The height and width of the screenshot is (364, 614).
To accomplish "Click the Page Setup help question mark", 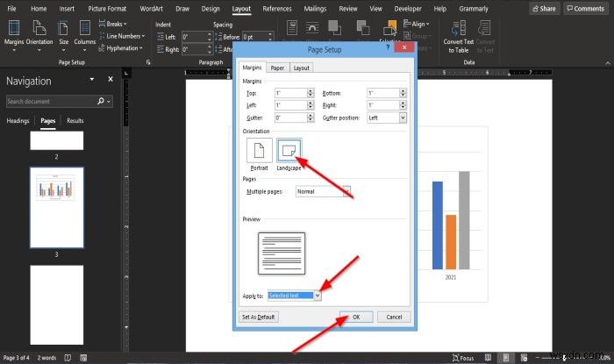I will [388, 47].
